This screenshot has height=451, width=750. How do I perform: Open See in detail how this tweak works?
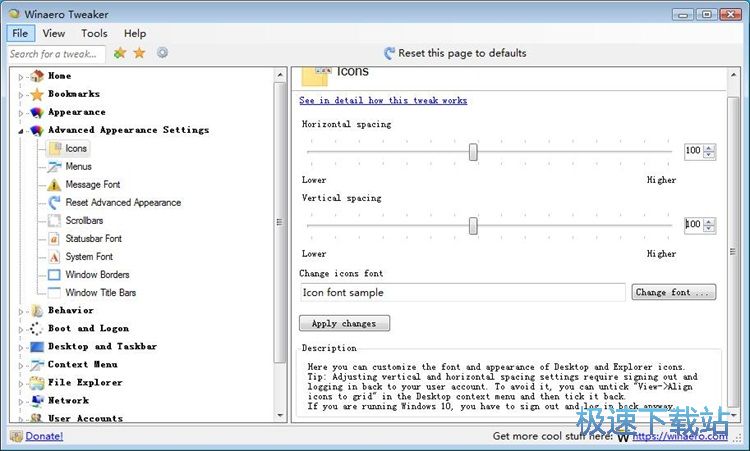[x=383, y=100]
